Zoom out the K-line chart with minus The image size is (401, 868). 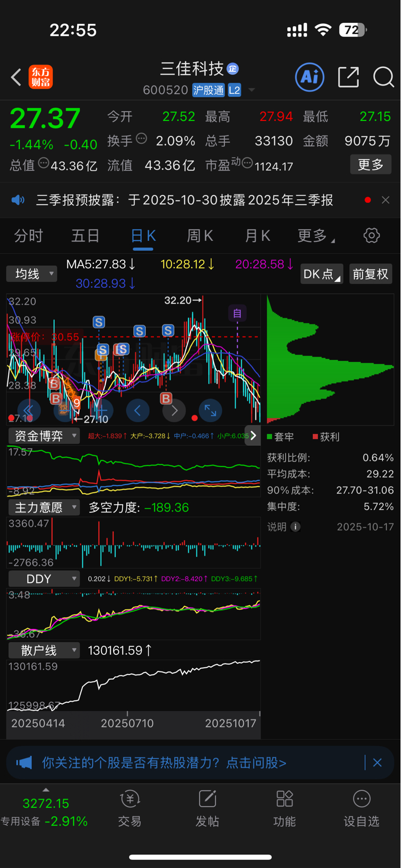click(x=65, y=411)
